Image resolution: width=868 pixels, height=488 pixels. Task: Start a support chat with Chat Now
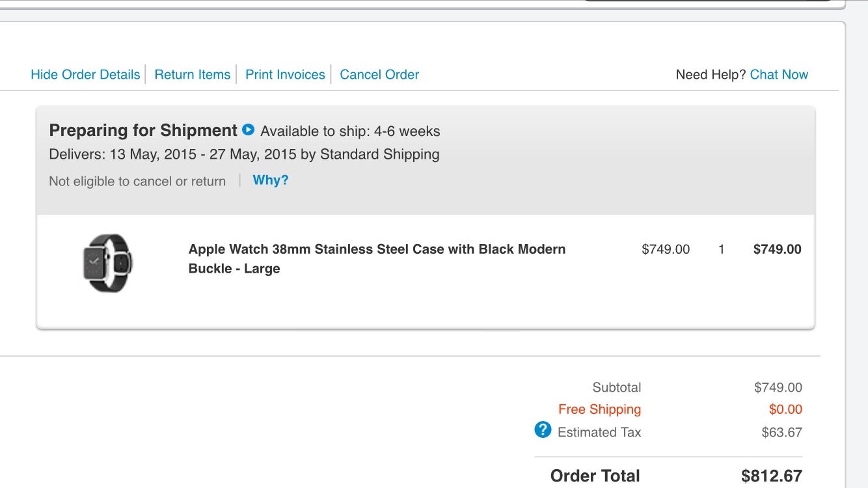coord(779,75)
